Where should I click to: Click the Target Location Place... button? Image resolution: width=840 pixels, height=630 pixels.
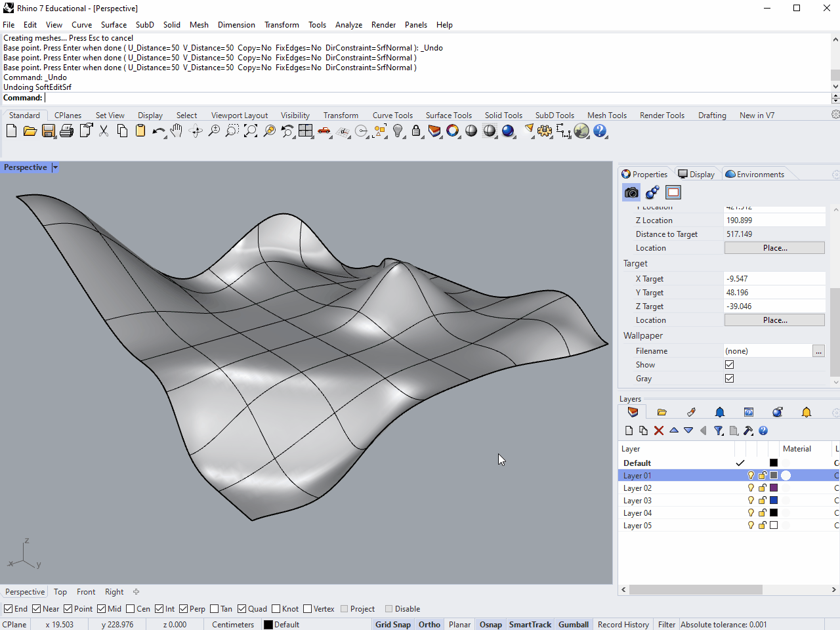pos(774,320)
